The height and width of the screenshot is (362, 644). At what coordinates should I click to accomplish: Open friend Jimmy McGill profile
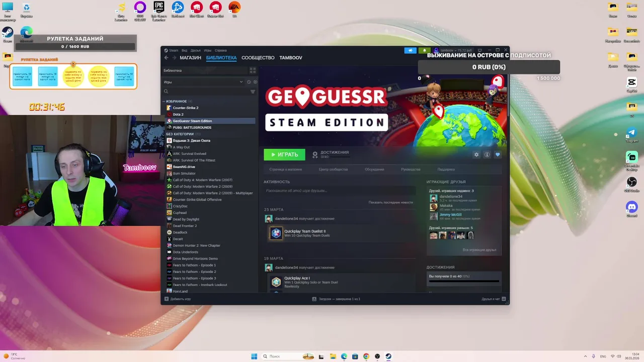pos(450,215)
